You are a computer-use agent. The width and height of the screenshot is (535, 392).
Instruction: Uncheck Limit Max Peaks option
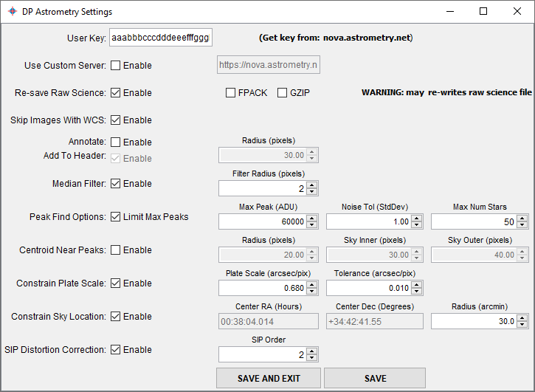(x=116, y=217)
